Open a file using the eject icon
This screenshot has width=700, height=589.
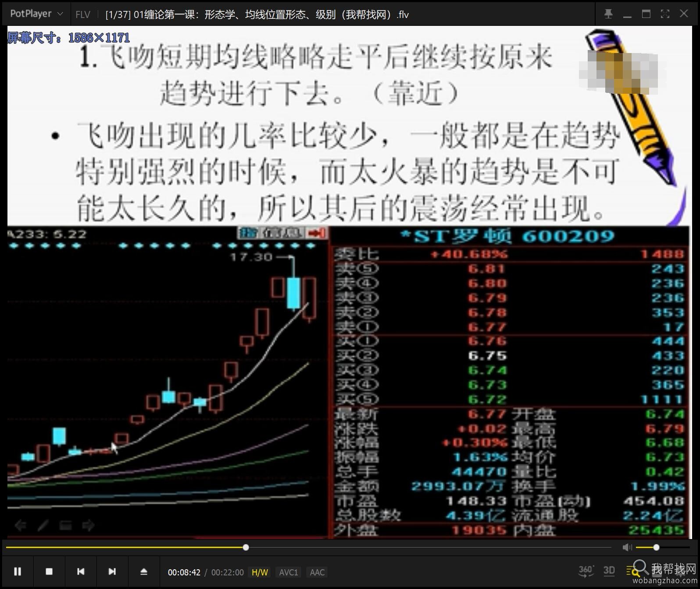pos(144,571)
